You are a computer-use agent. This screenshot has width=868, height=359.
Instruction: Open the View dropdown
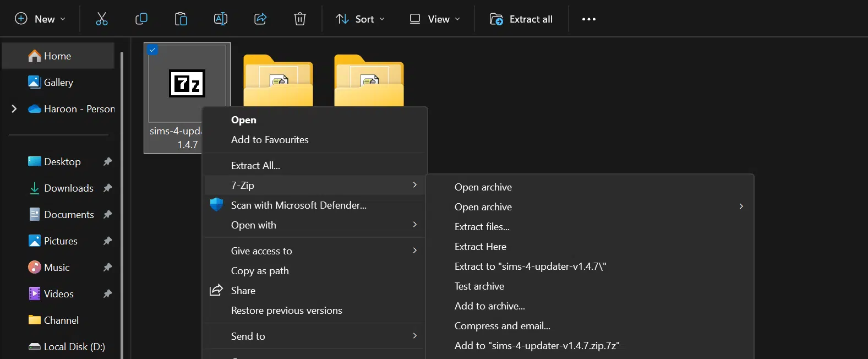[x=435, y=19]
